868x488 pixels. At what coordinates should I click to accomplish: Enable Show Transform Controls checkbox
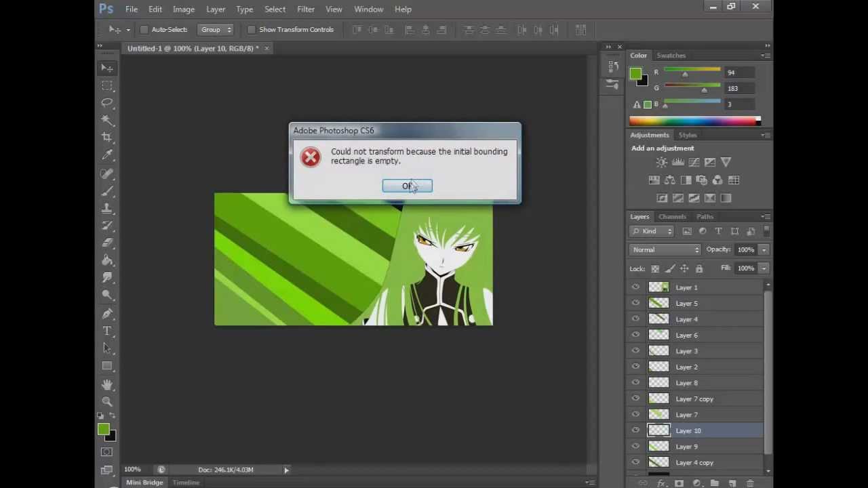tap(252, 30)
